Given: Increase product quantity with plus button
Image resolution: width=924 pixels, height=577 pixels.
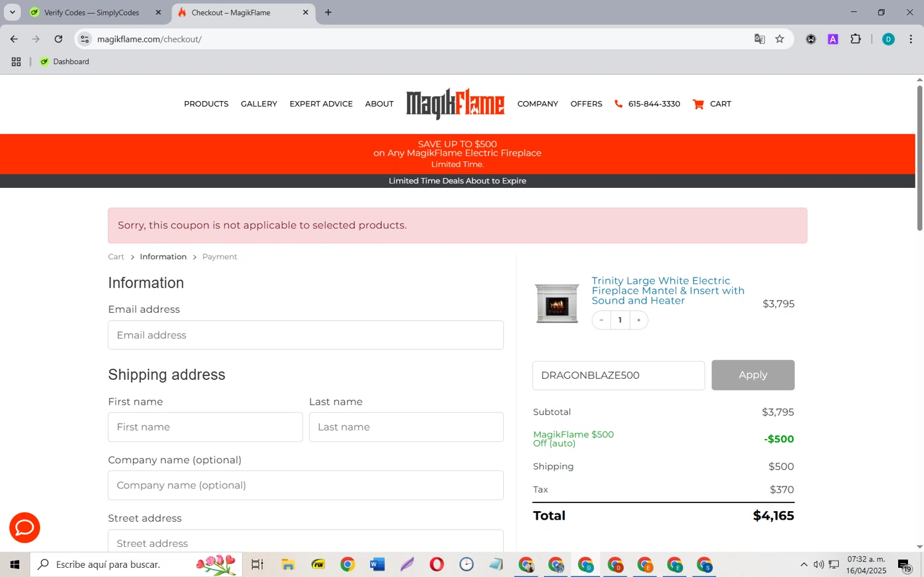Looking at the screenshot, I should (639, 320).
